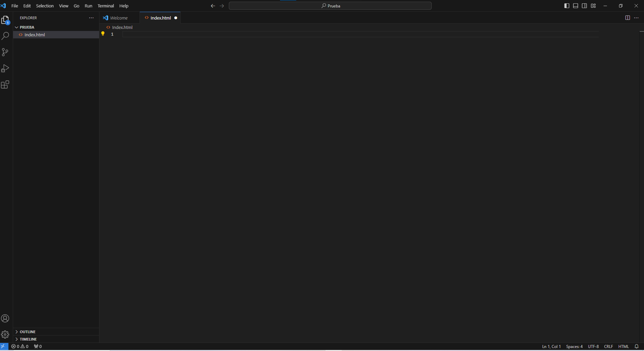Click the EXPLORER panel title
The width and height of the screenshot is (644, 351).
(x=28, y=18)
